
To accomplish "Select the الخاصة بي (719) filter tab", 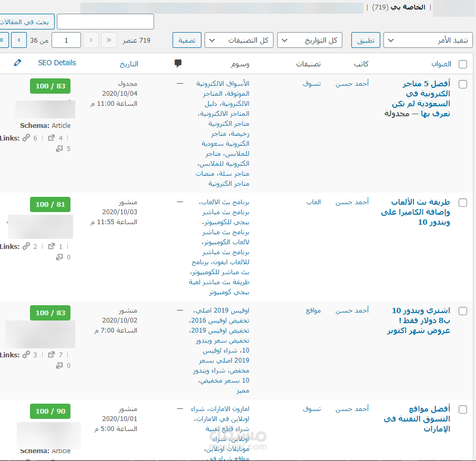I will pyautogui.click(x=398, y=7).
